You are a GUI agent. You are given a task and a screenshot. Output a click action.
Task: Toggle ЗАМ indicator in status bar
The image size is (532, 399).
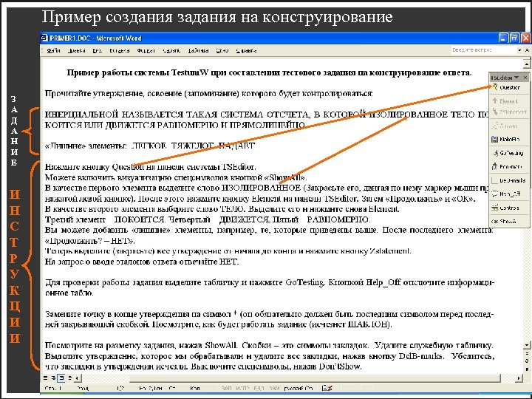274,388
